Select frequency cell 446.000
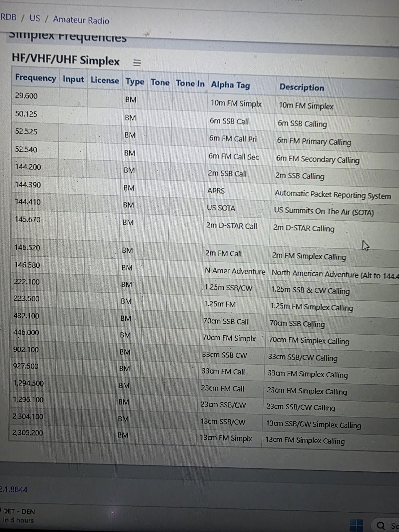 click(26, 332)
